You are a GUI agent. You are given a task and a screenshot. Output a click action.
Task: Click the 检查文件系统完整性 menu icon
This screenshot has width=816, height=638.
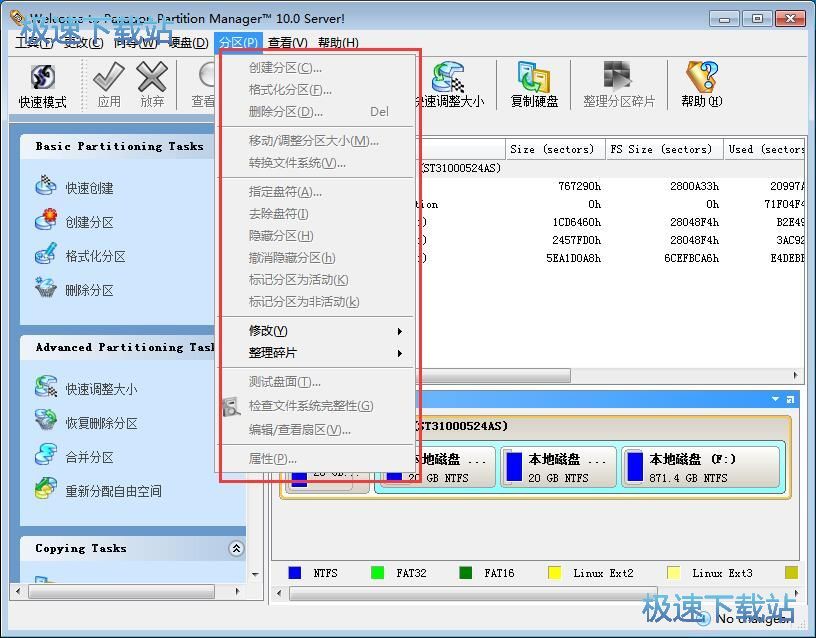tap(231, 406)
